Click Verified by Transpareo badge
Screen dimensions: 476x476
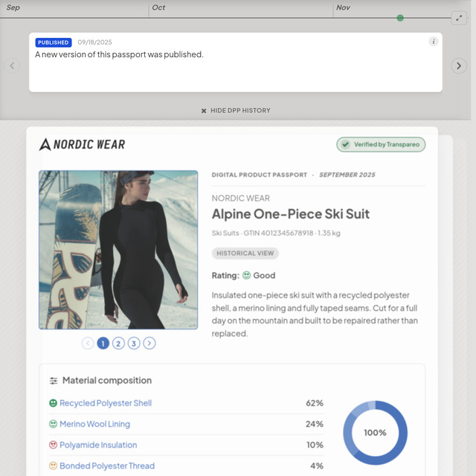pyautogui.click(x=381, y=144)
